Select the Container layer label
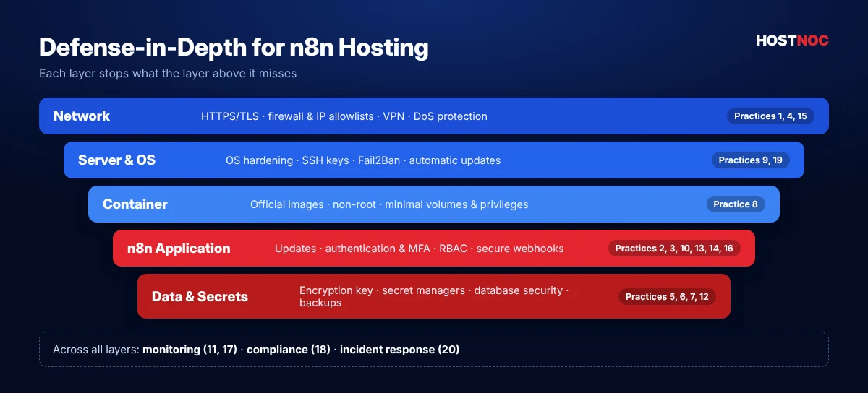This screenshot has width=868, height=393. point(135,204)
